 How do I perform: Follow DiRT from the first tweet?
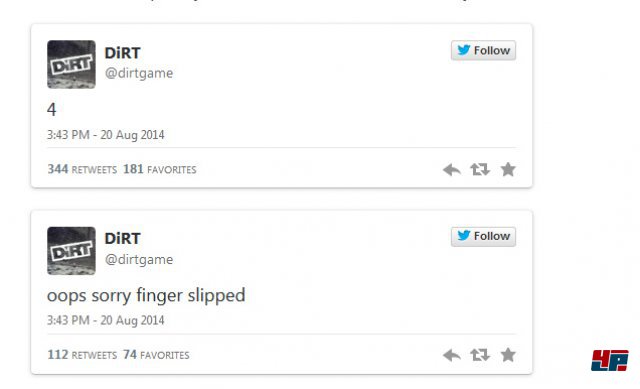coord(483,50)
